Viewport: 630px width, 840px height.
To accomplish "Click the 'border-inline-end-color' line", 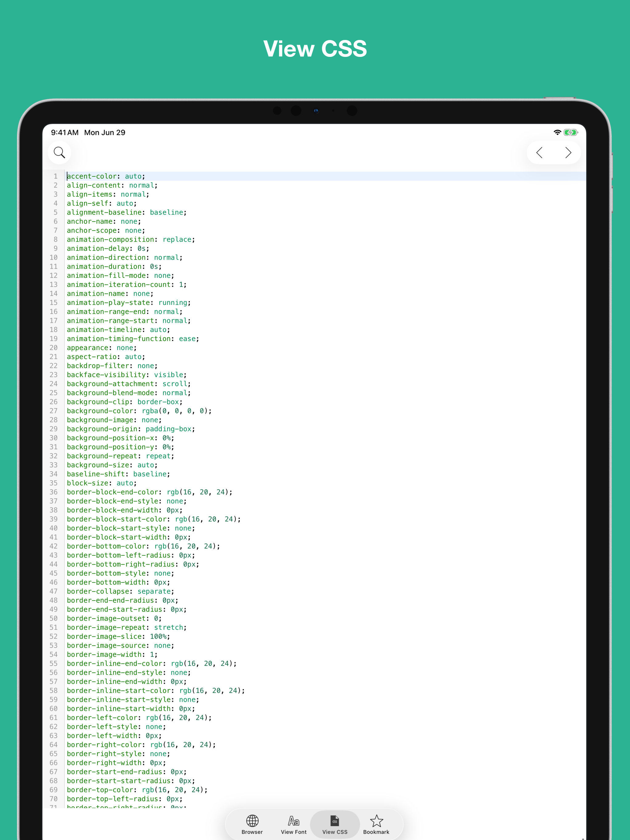I will [152, 664].
